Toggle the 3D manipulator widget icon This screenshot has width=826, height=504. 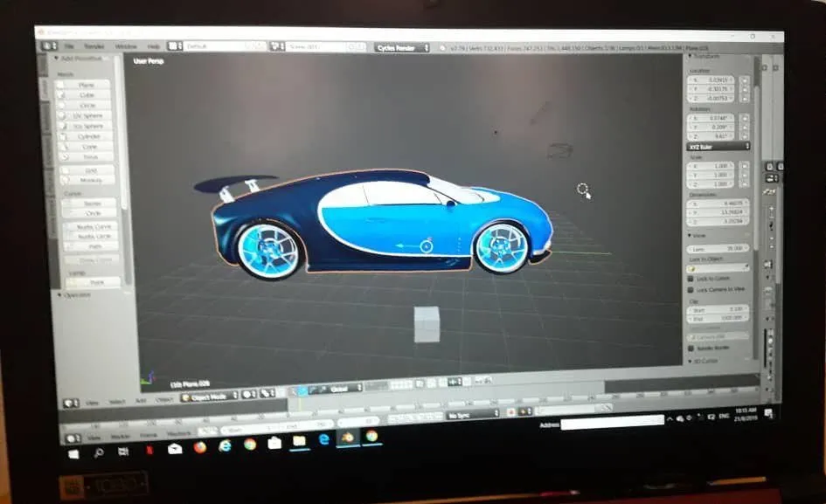pos(292,391)
